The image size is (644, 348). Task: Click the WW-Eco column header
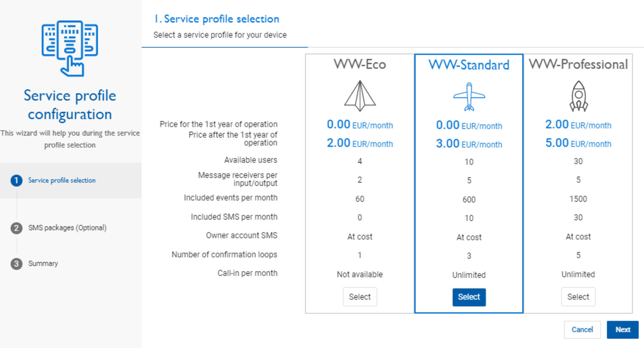click(360, 64)
